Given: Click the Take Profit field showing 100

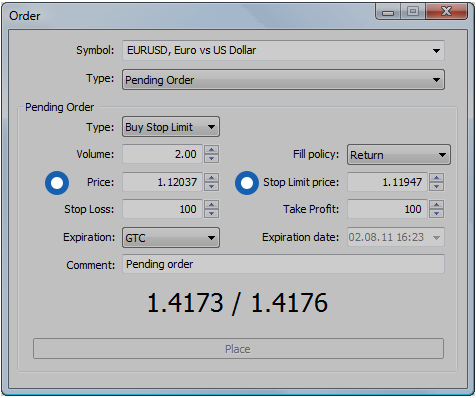Looking at the screenshot, I should [387, 209].
